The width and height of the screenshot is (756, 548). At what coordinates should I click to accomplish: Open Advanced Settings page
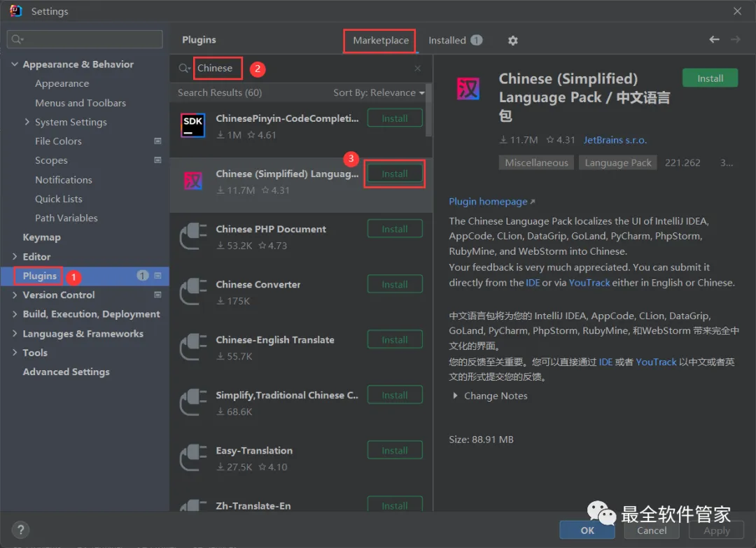[66, 372]
